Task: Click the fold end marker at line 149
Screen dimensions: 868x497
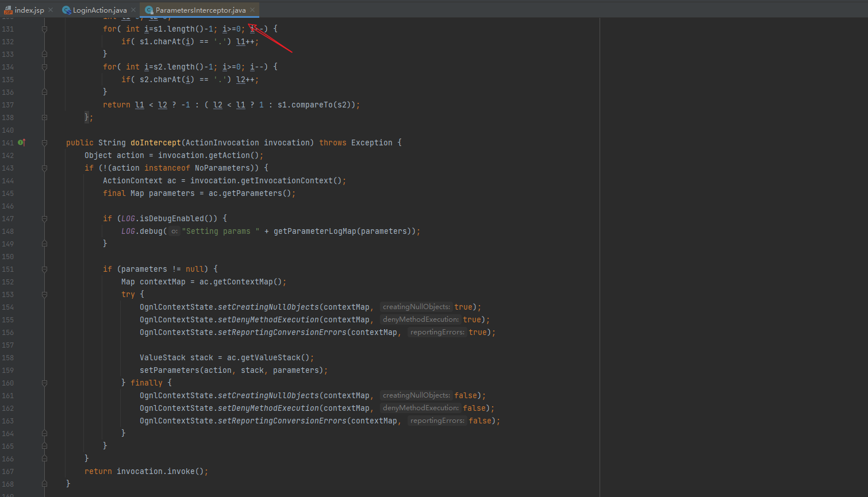Action: 44,244
